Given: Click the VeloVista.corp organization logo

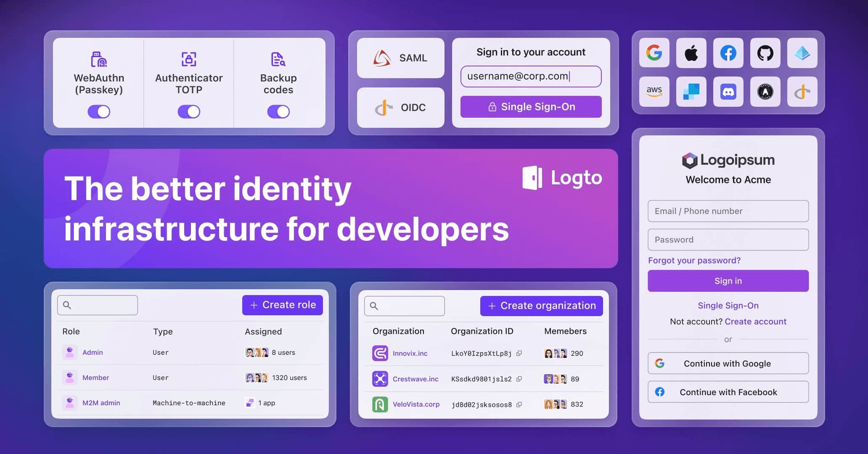Looking at the screenshot, I should pyautogui.click(x=380, y=404).
